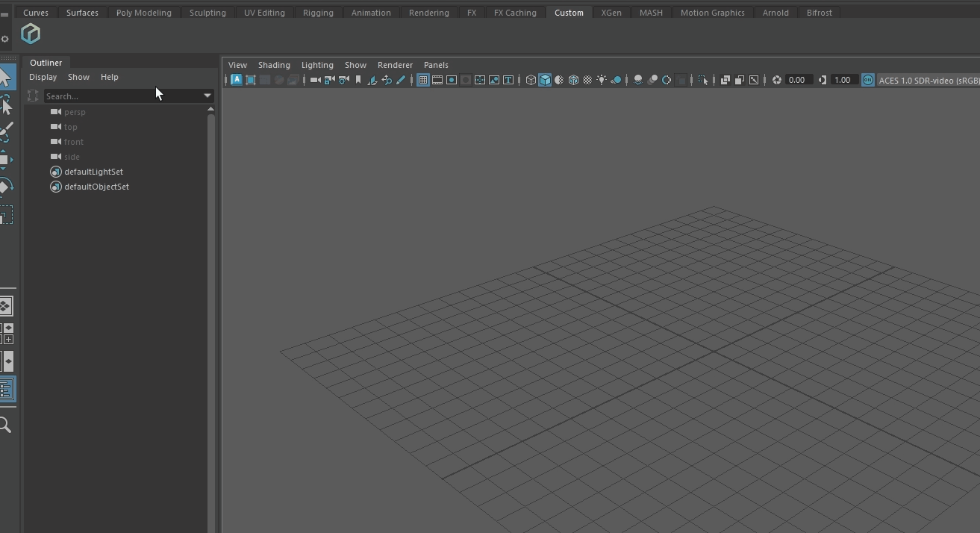Click the cube icon on the Custom shelf
Viewport: 980px width, 533px height.
click(31, 34)
